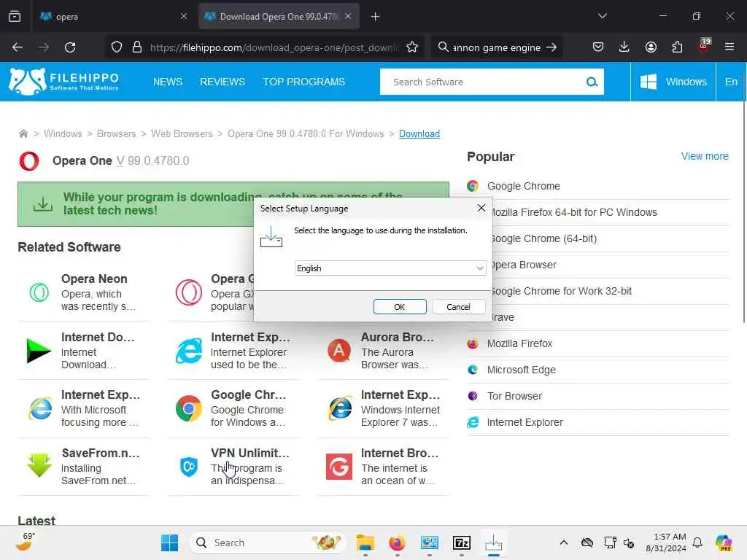
Task: Open the Firefox account icon
Action: tap(651, 47)
